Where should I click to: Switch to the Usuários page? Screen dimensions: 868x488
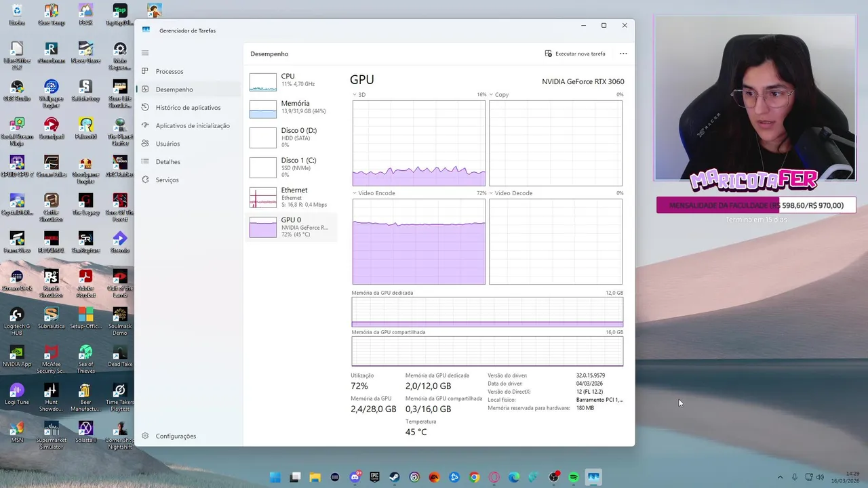pyautogui.click(x=188, y=144)
